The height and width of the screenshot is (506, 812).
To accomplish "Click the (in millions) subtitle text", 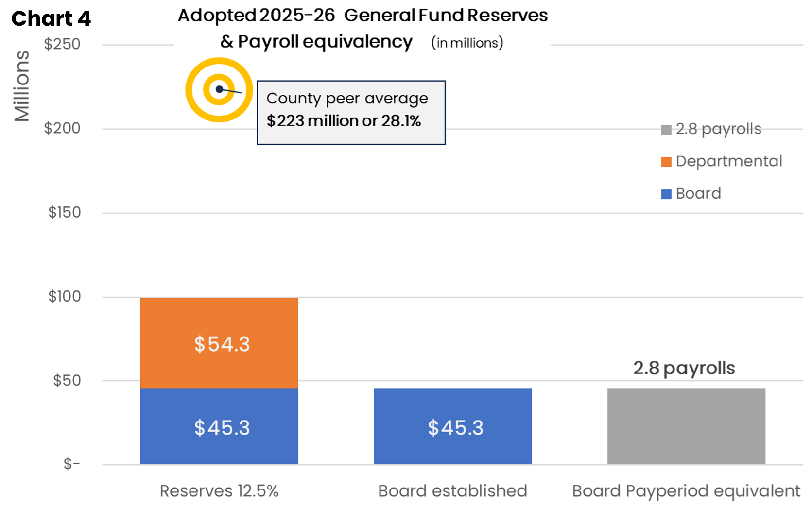I will [x=467, y=43].
